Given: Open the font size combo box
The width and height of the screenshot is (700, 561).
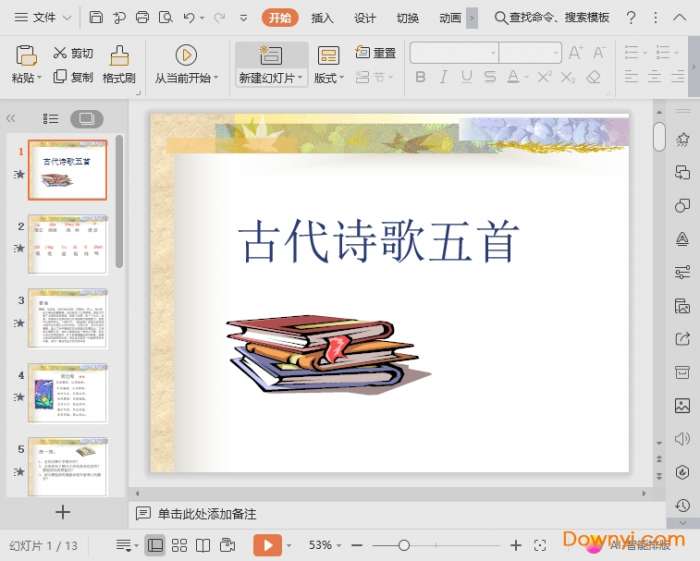Looking at the screenshot, I should 530,53.
